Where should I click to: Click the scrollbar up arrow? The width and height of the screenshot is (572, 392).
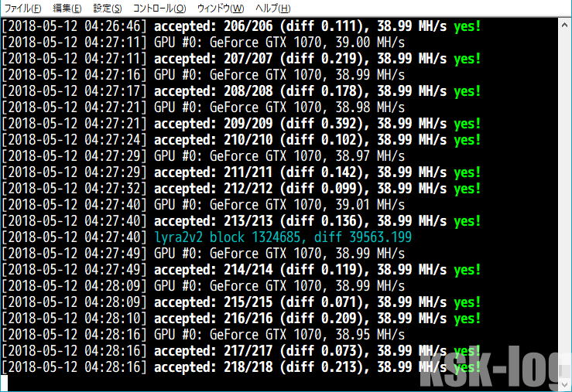click(x=564, y=26)
